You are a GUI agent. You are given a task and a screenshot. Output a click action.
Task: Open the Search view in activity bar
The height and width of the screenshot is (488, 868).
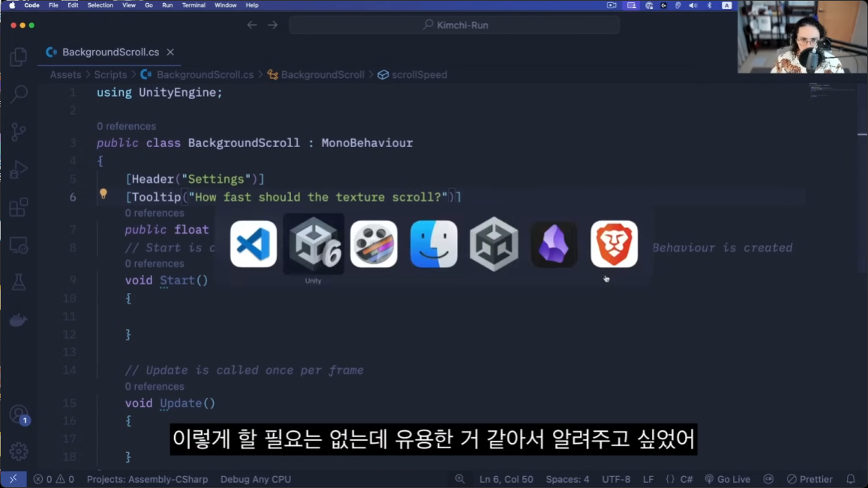point(18,94)
